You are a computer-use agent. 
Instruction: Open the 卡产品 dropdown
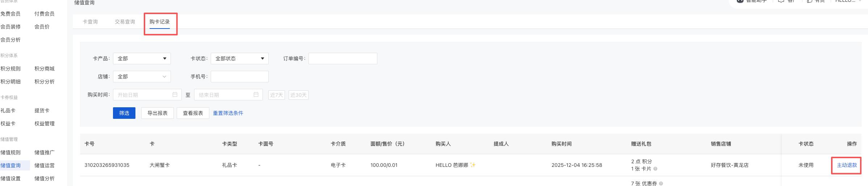click(142, 59)
